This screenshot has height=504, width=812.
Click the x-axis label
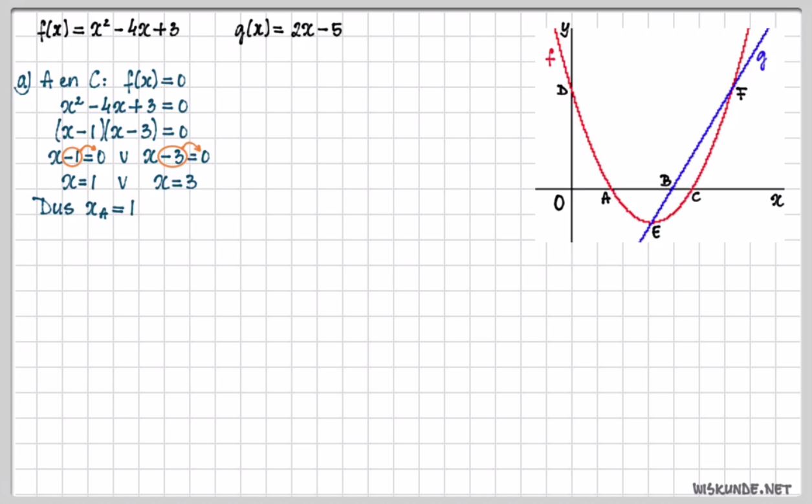coord(776,201)
